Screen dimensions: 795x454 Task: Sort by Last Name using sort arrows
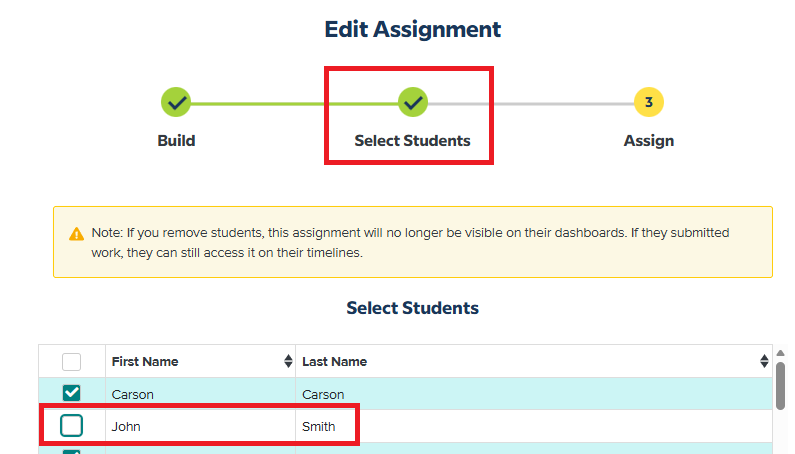coord(765,362)
